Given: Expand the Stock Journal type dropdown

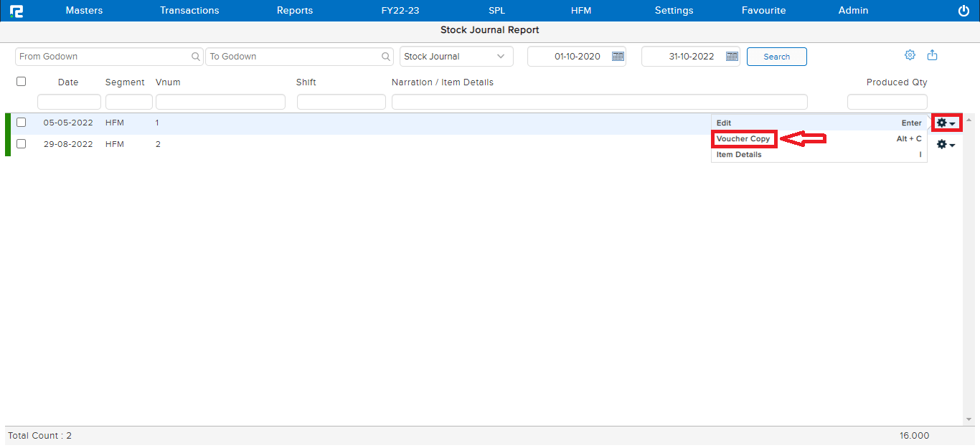Looking at the screenshot, I should pos(500,57).
